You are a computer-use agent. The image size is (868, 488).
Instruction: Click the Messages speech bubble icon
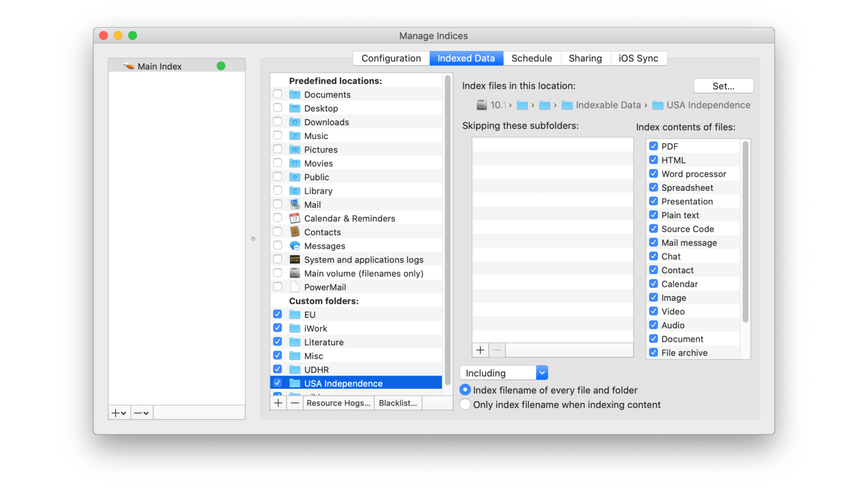[295, 246]
